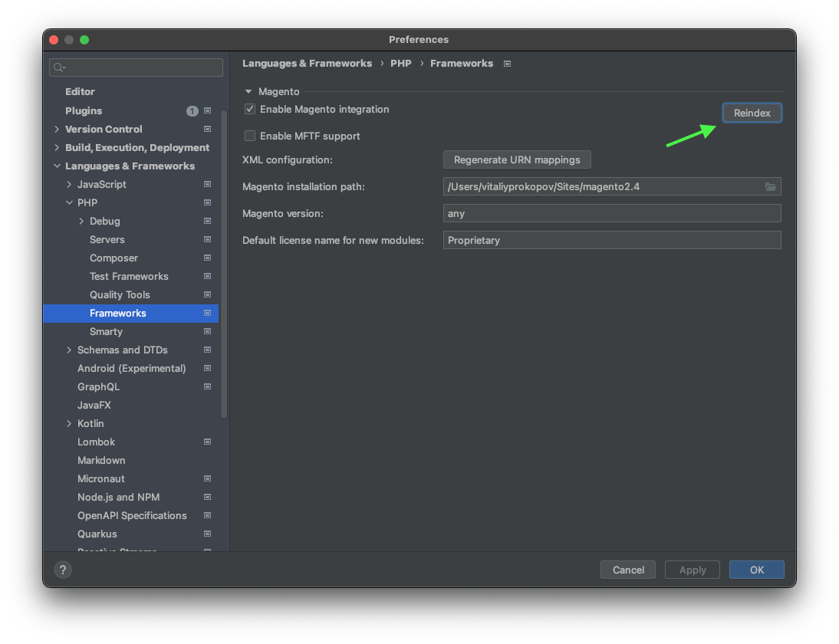Viewport: 839px width, 644px height.
Task: Expand Debug node chevron
Action: (x=81, y=221)
